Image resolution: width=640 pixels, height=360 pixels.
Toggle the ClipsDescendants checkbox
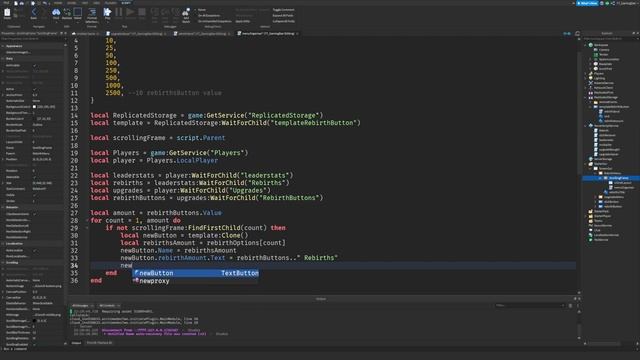pyautogui.click(x=34, y=214)
